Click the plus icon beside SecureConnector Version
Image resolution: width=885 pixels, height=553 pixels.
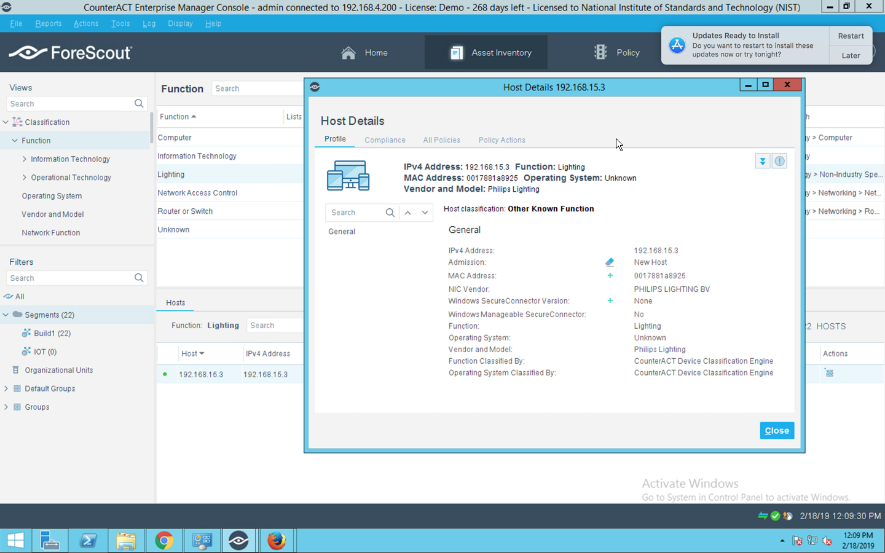pos(610,301)
